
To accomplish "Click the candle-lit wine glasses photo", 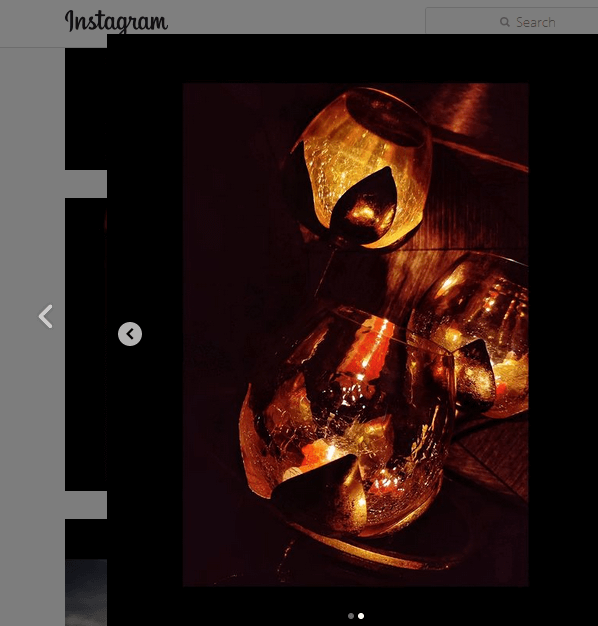I will 356,335.
